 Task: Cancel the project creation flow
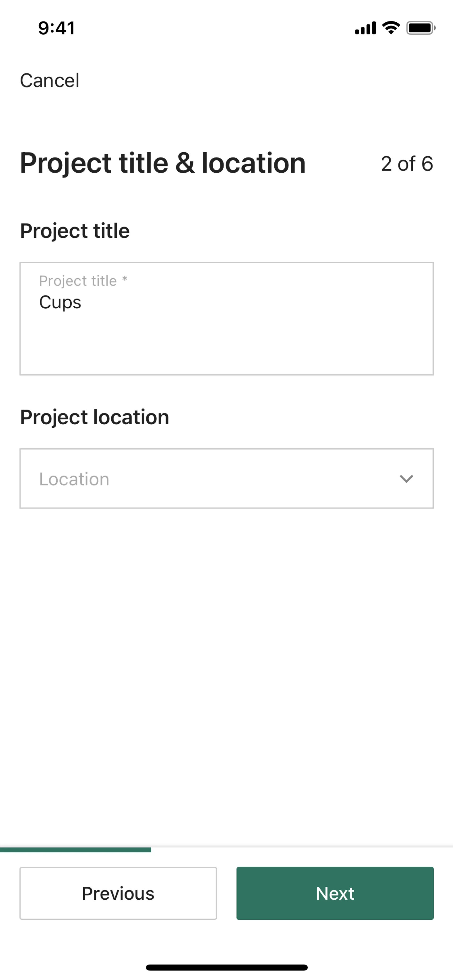pos(50,81)
